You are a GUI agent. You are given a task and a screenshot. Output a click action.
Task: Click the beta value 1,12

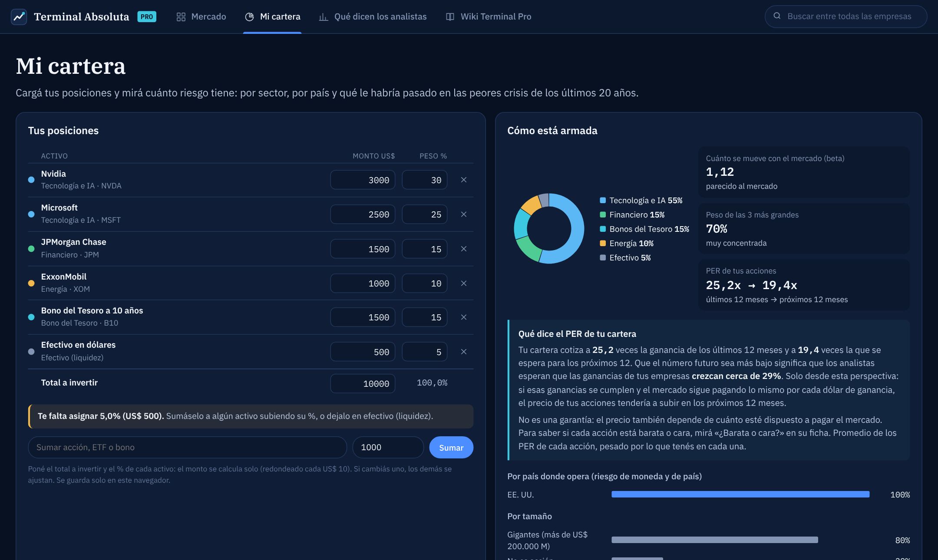(720, 172)
